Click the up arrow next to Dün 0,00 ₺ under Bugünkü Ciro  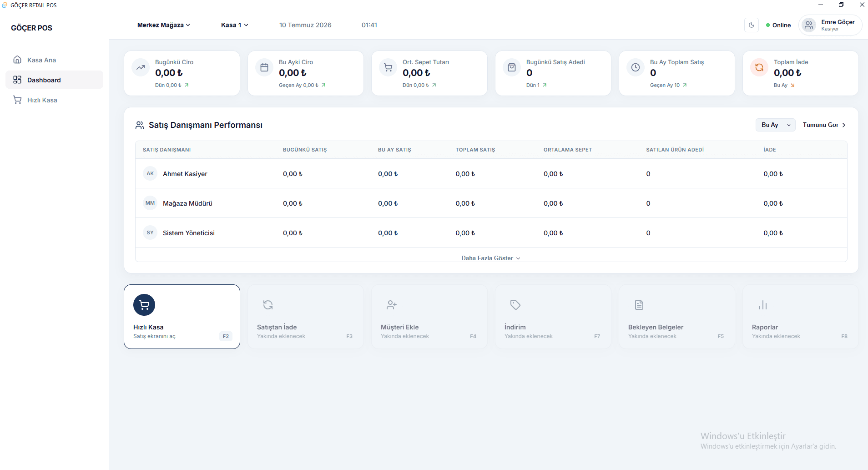point(187,85)
